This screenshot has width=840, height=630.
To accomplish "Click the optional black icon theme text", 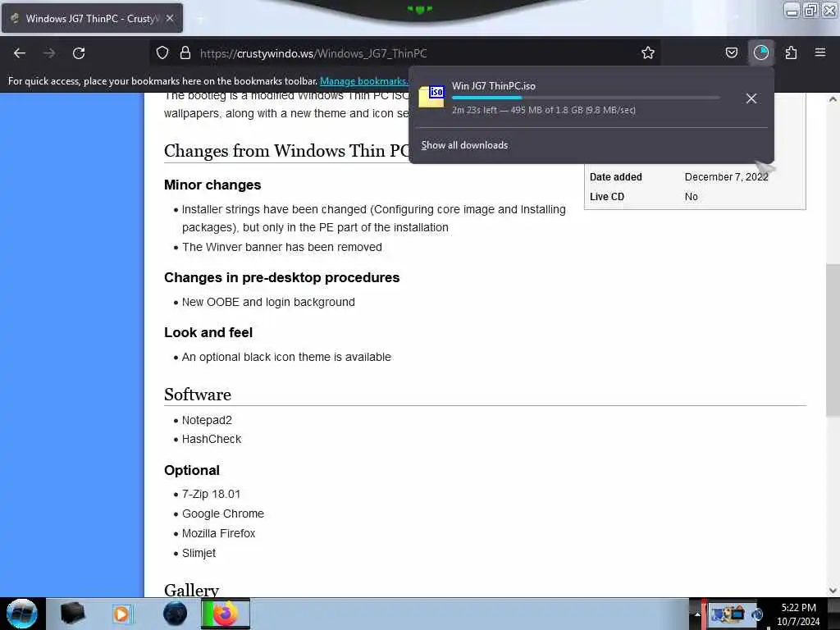I will (286, 358).
